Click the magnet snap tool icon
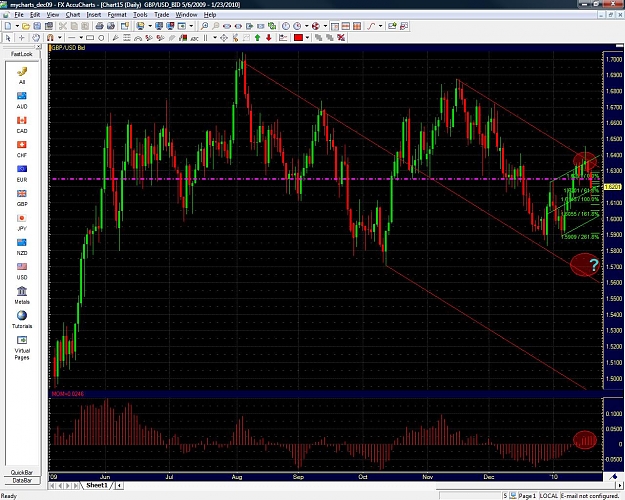Image resolution: width=625 pixels, height=500 pixels. pyautogui.click(x=50, y=38)
